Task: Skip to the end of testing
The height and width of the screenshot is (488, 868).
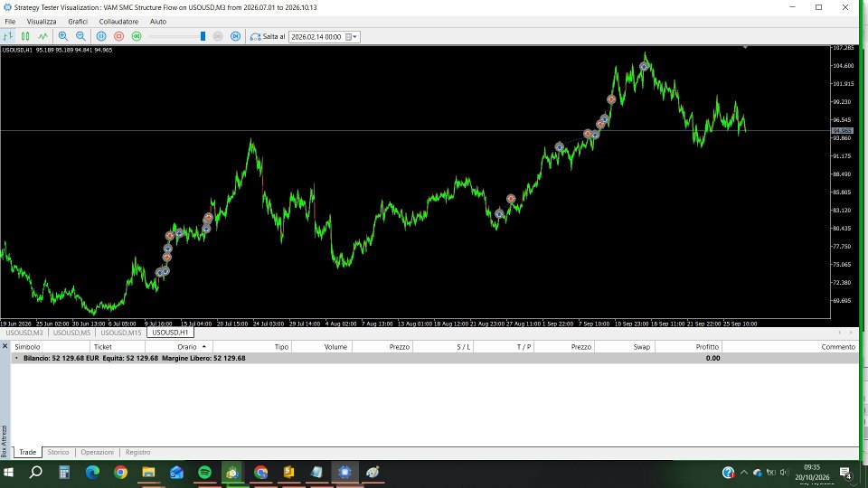Action: pos(236,36)
